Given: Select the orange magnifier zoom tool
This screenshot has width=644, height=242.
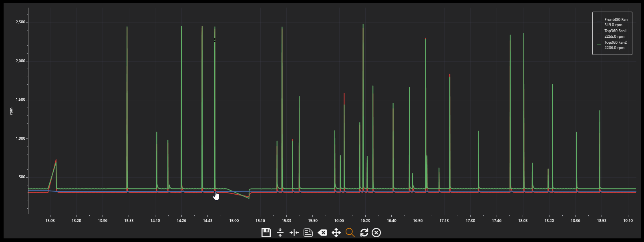Looking at the screenshot, I should click(x=350, y=233).
